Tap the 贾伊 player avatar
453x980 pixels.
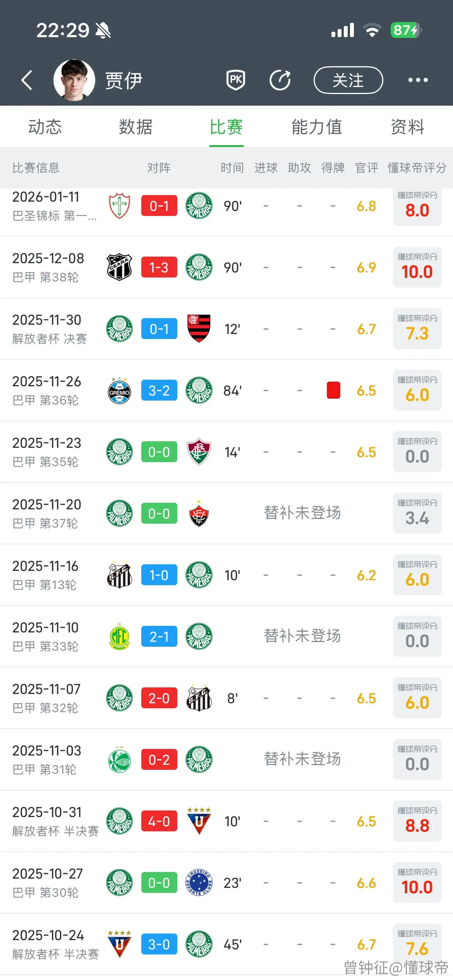coord(74,80)
